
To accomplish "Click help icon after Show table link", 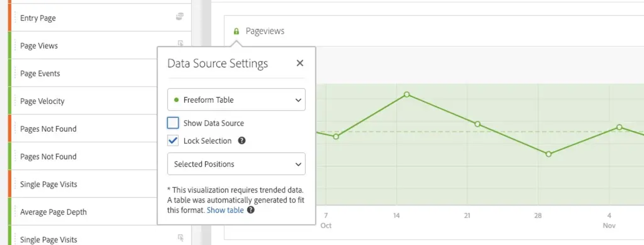I will coord(251,210).
